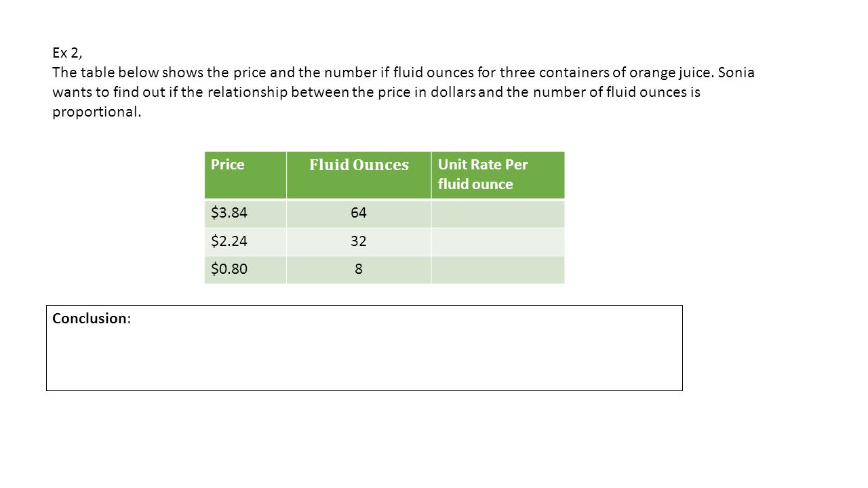Click empty unit rate cell for $0.80
Screen dimensions: 868x488
point(498,269)
